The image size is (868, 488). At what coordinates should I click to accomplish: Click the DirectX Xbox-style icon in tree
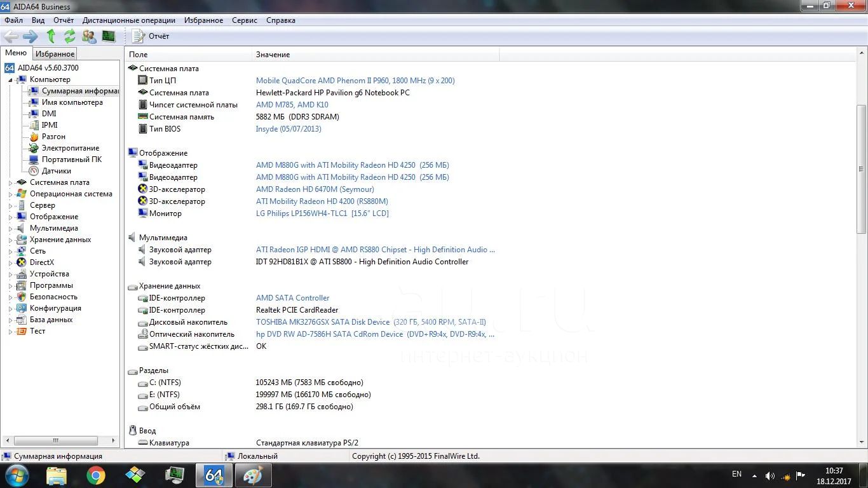pos(22,262)
